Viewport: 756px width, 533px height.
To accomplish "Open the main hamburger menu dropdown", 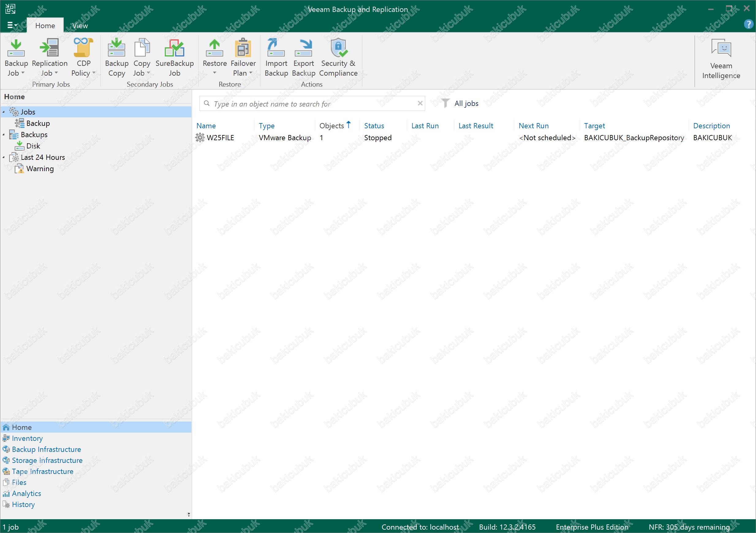I will pyautogui.click(x=12, y=25).
